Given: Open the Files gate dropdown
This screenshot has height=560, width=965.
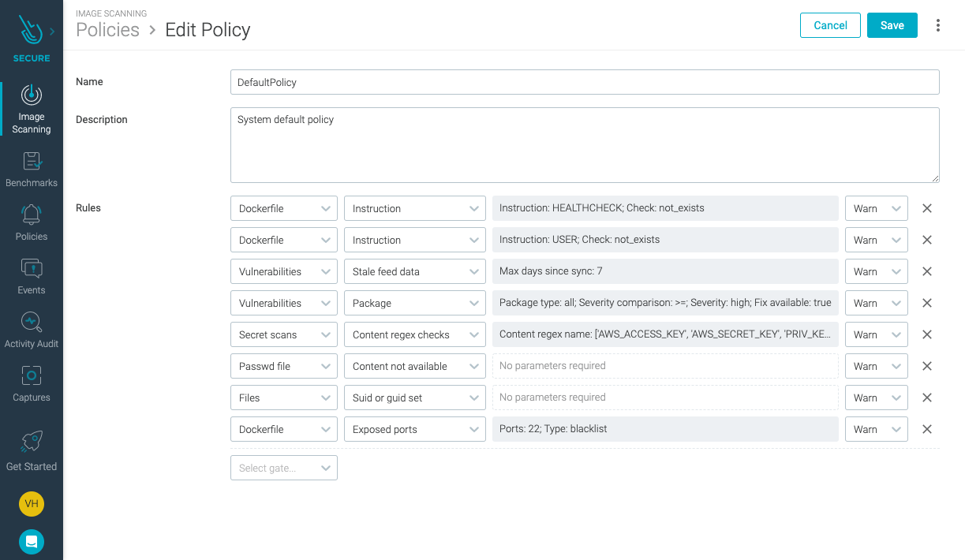Looking at the screenshot, I should pyautogui.click(x=284, y=398).
